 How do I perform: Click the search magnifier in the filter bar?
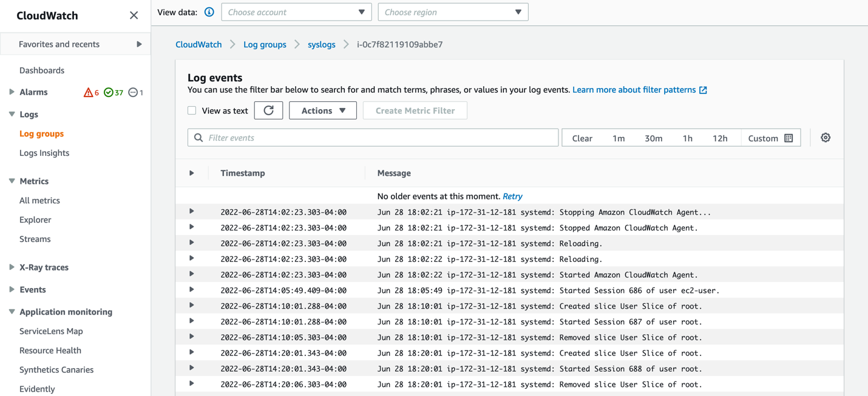[198, 138]
